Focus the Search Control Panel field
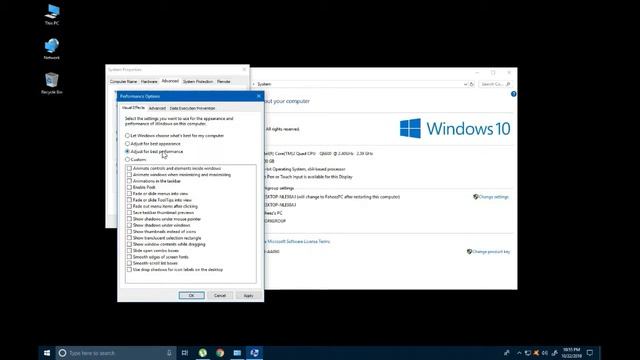The width and height of the screenshot is (640, 360). (x=494, y=84)
